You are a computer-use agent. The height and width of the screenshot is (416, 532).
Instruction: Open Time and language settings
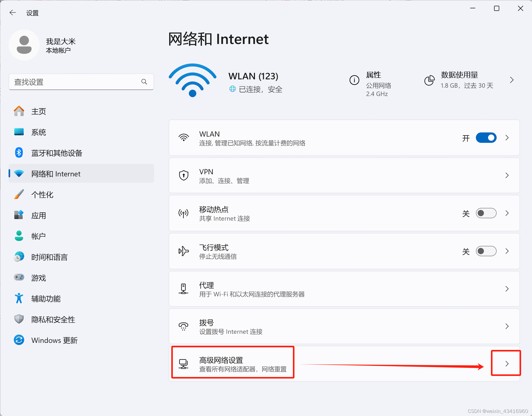tap(49, 257)
